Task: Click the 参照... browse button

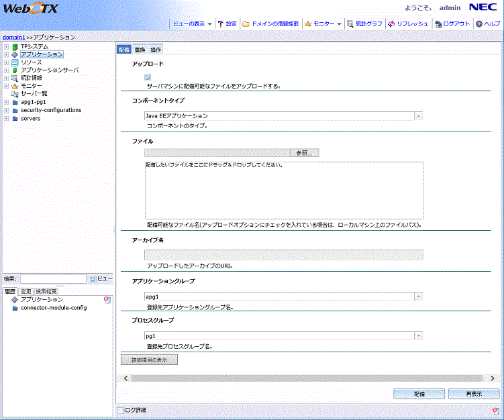Action: (x=304, y=153)
